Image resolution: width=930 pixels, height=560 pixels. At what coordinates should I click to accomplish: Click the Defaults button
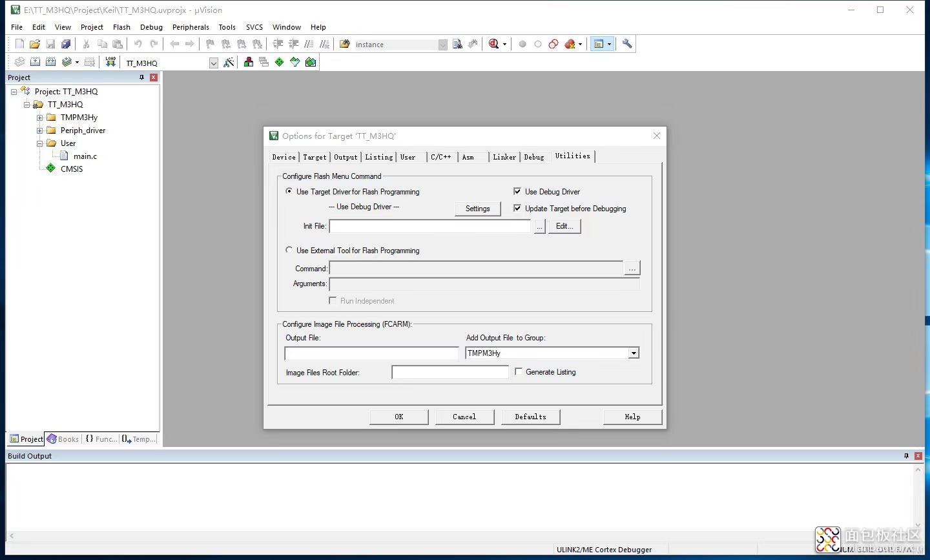(530, 417)
